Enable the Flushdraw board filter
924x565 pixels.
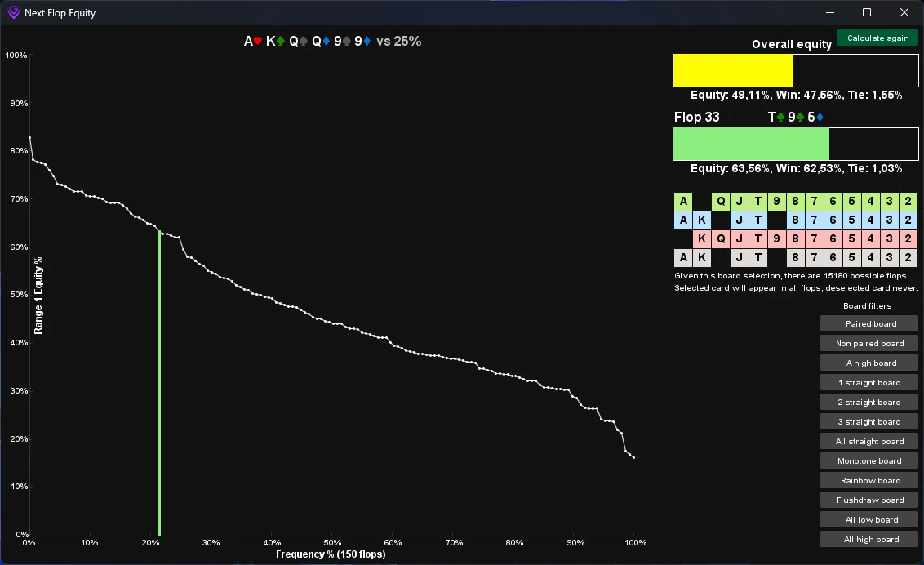tap(869, 500)
